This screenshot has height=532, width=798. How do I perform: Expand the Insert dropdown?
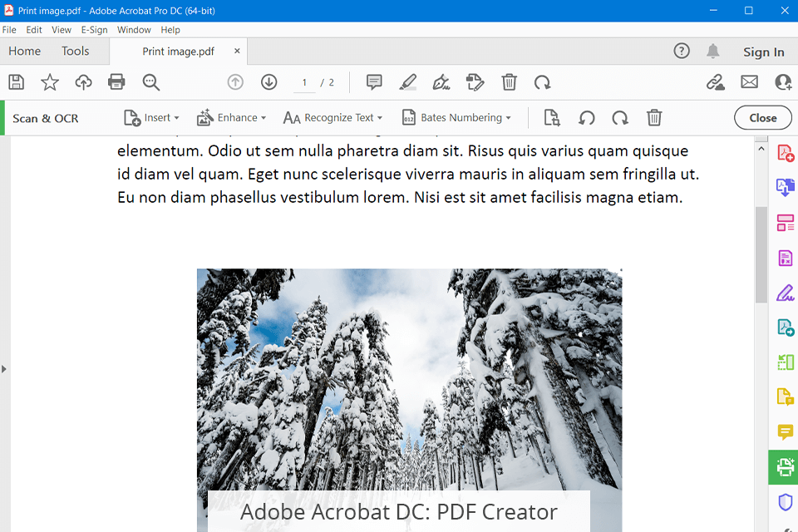click(x=151, y=117)
